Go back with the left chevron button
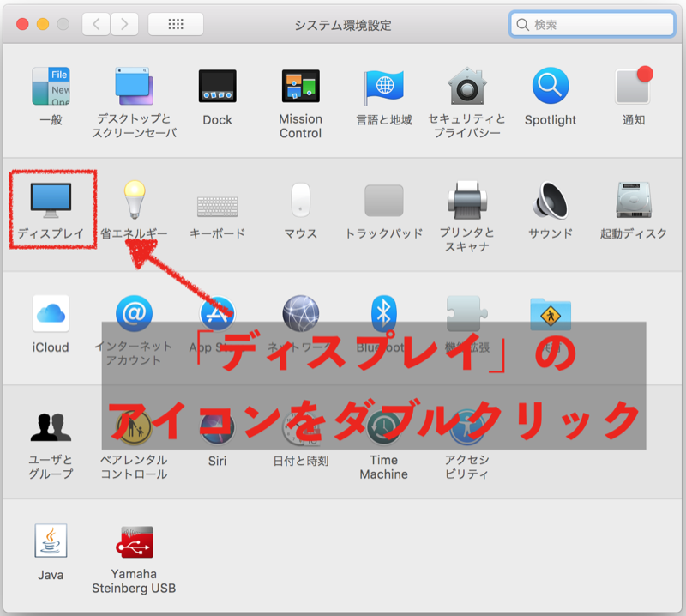This screenshot has height=616, width=686. click(x=96, y=24)
